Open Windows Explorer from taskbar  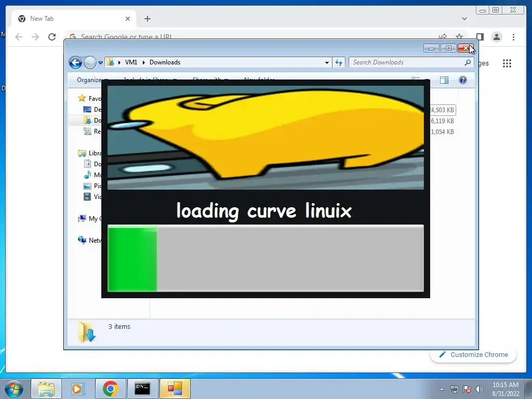pos(46,389)
